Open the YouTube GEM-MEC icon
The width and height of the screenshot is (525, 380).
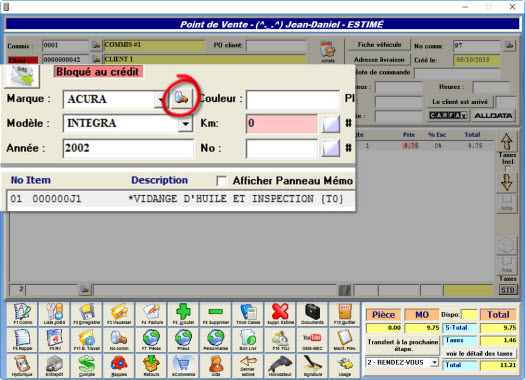[x=312, y=340]
